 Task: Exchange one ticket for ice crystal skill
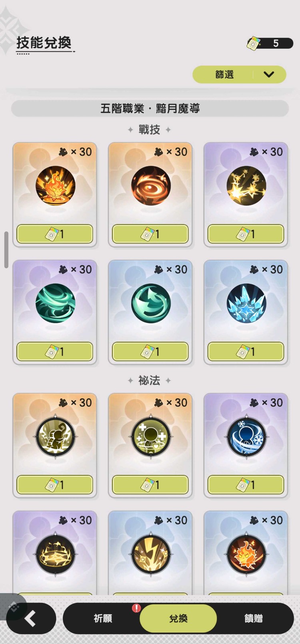246,352
